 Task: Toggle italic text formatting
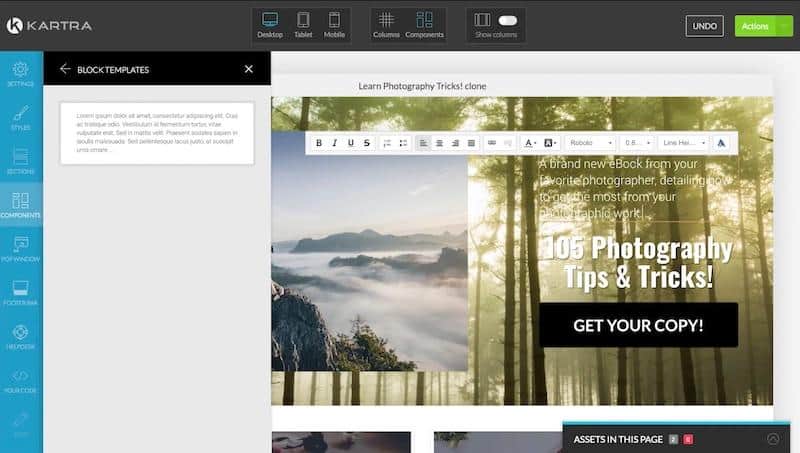[335, 143]
